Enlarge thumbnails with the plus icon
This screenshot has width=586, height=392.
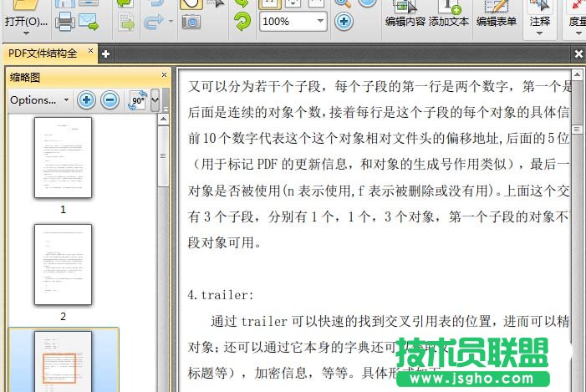click(86, 100)
